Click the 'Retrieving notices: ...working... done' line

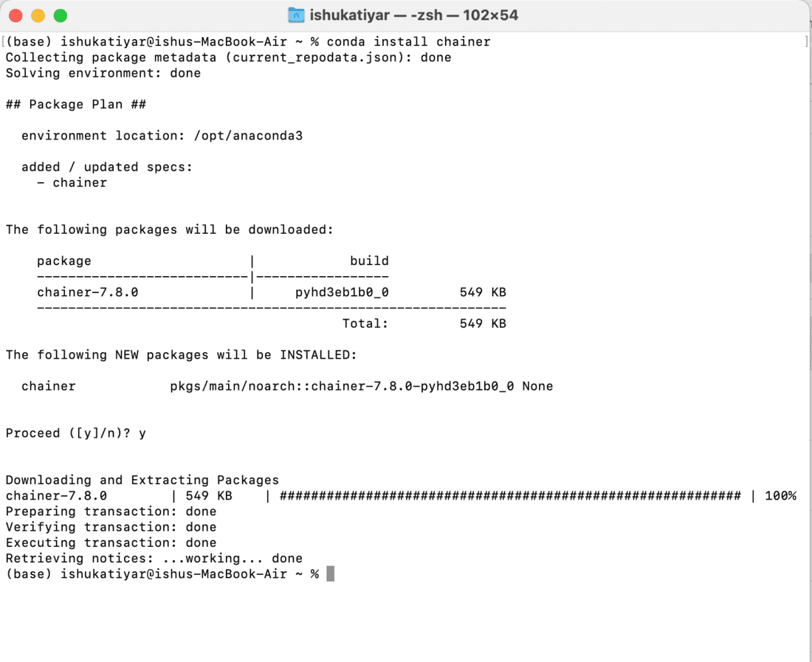[154, 558]
